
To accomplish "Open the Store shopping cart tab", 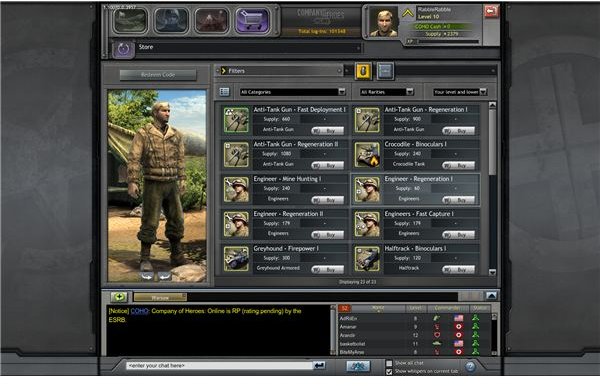I will (x=252, y=20).
